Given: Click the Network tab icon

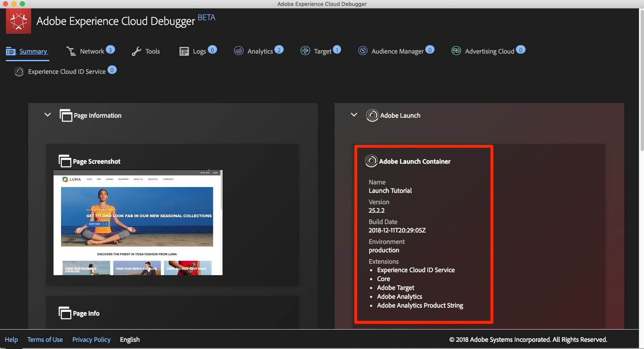Looking at the screenshot, I should point(71,51).
